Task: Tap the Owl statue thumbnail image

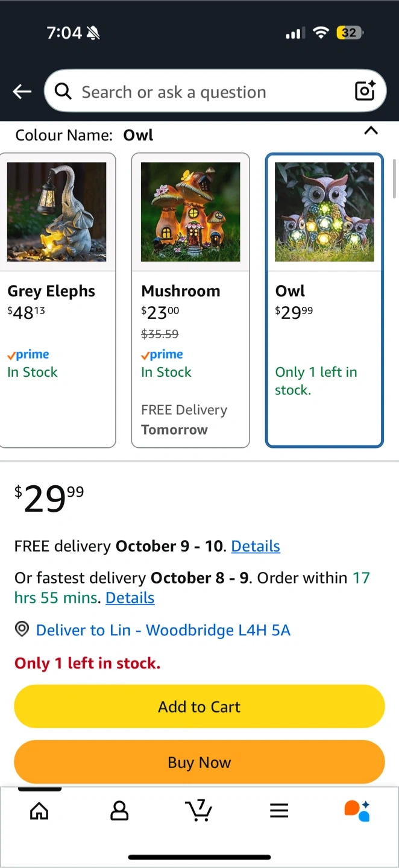Action: point(324,212)
